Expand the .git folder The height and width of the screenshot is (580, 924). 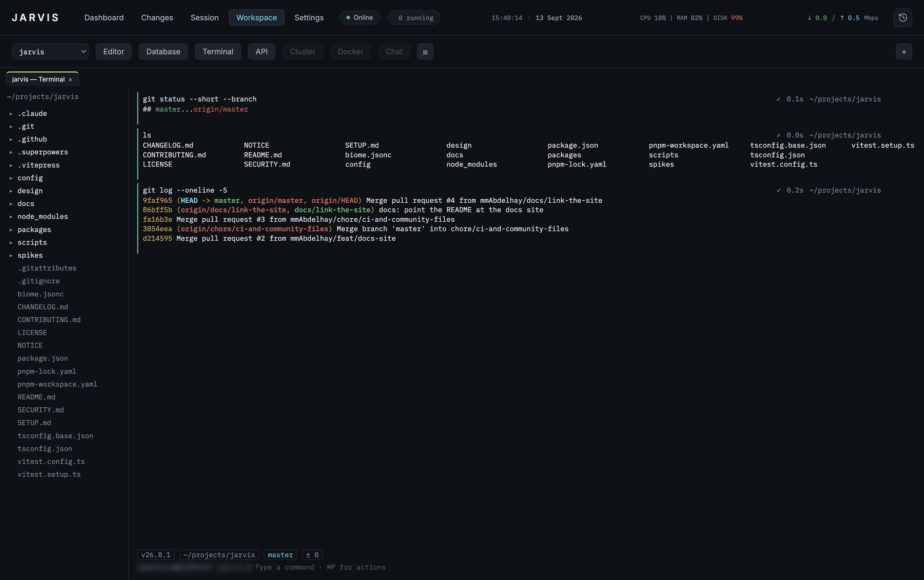pos(11,127)
